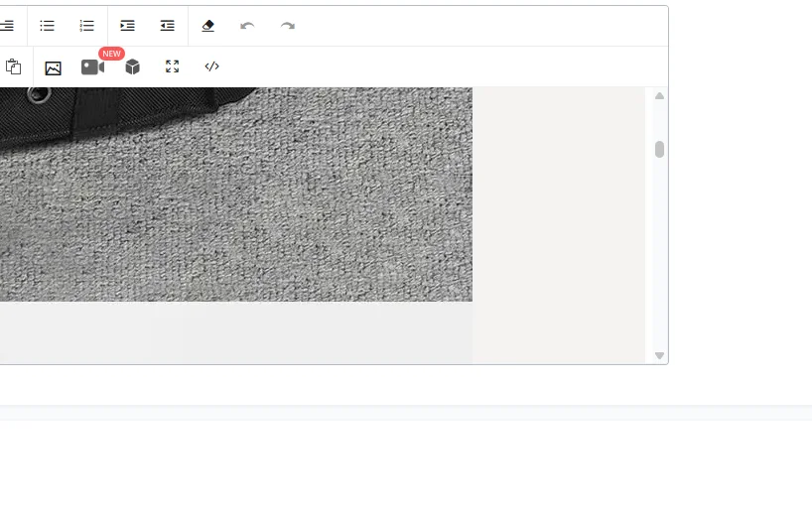This screenshot has width=812, height=514.
Task: Click the editor vertical scrollbar thumb
Action: [x=659, y=149]
